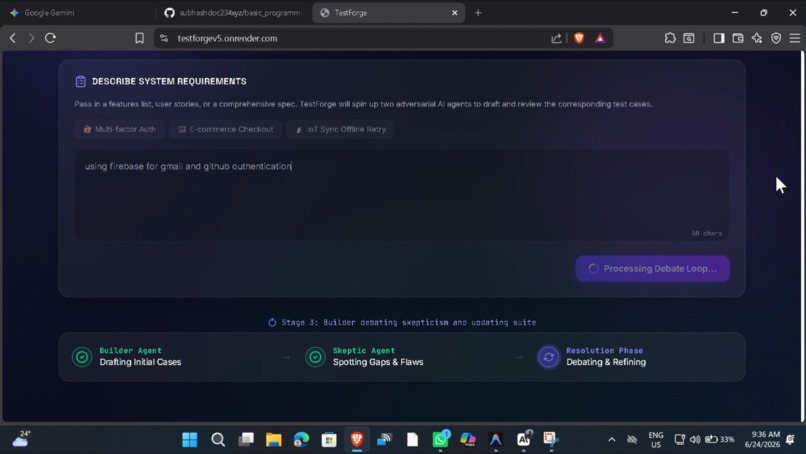Viewport: 806px width, 454px height.
Task: Click the Spotting Gaps & Flaws label
Action: click(x=378, y=362)
